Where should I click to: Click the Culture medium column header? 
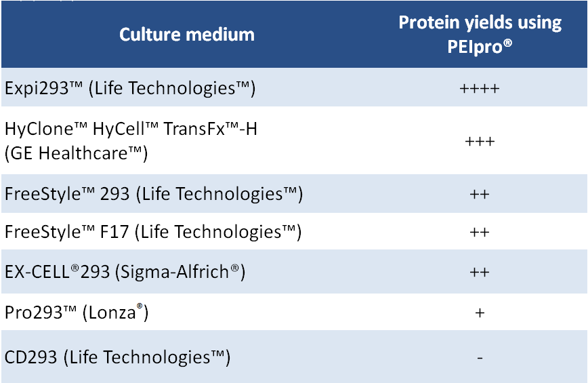coord(187,35)
